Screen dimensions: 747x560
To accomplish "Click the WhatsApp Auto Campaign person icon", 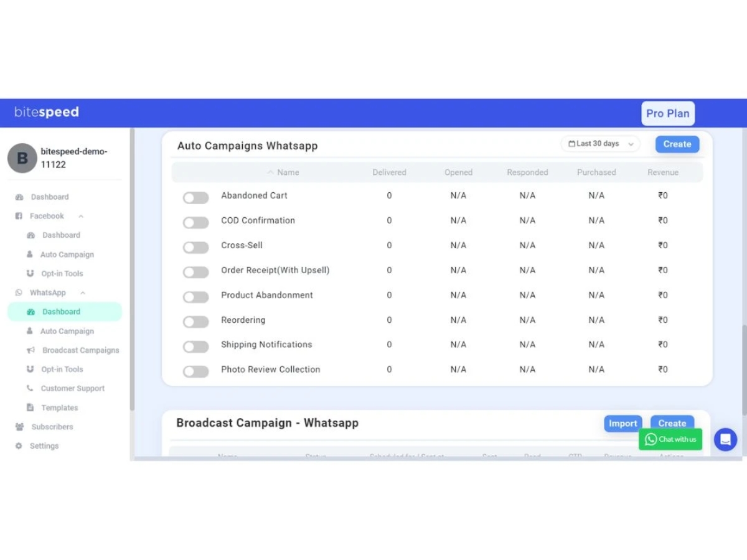I will pos(29,331).
